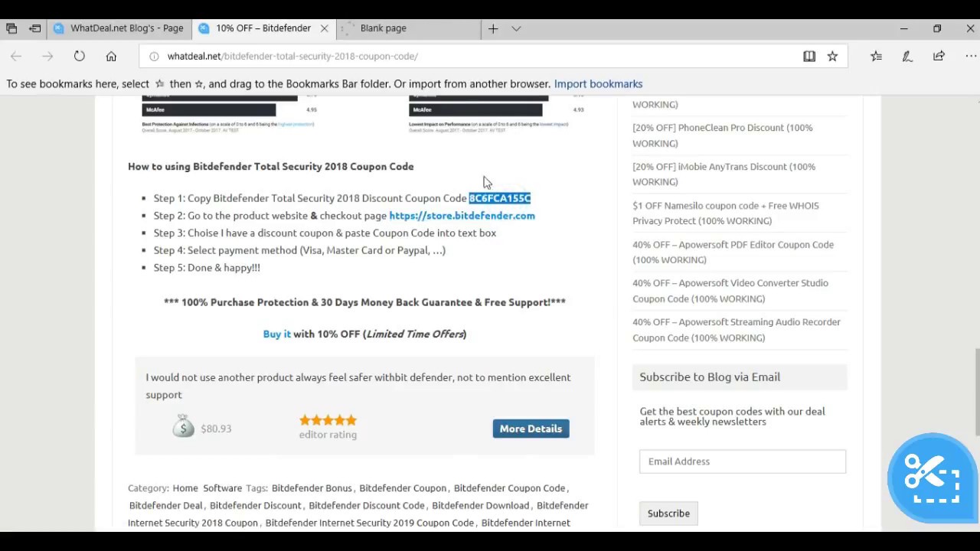The height and width of the screenshot is (551, 980).
Task: Open the Software category link
Action: click(222, 488)
